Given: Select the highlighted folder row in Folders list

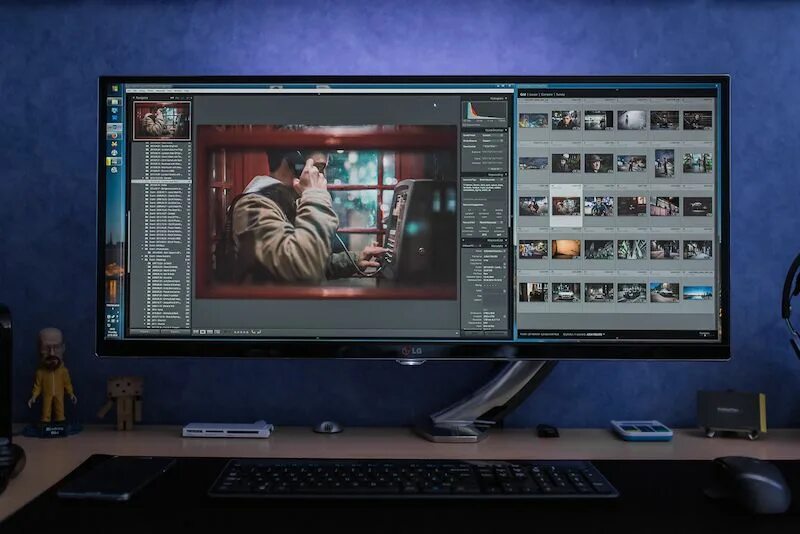Looking at the screenshot, I should [161, 181].
